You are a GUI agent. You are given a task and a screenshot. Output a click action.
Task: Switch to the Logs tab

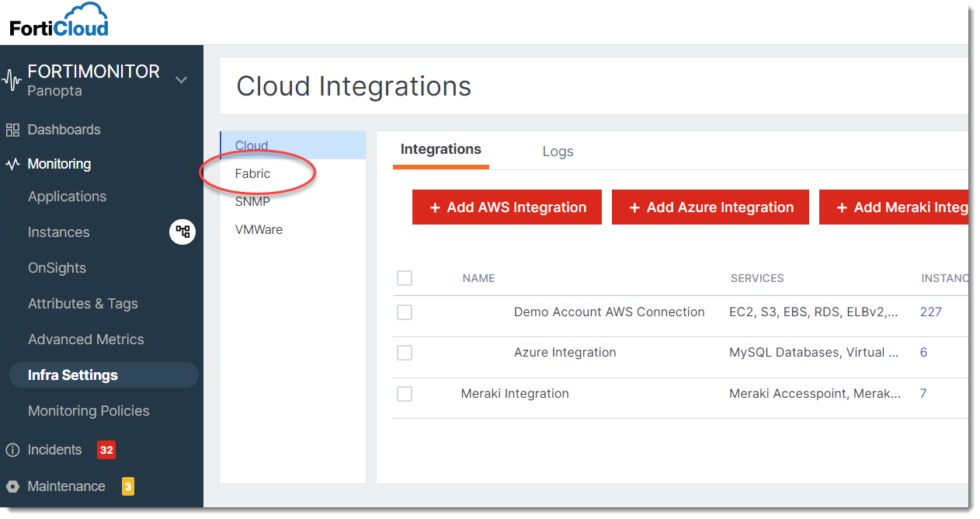click(558, 152)
